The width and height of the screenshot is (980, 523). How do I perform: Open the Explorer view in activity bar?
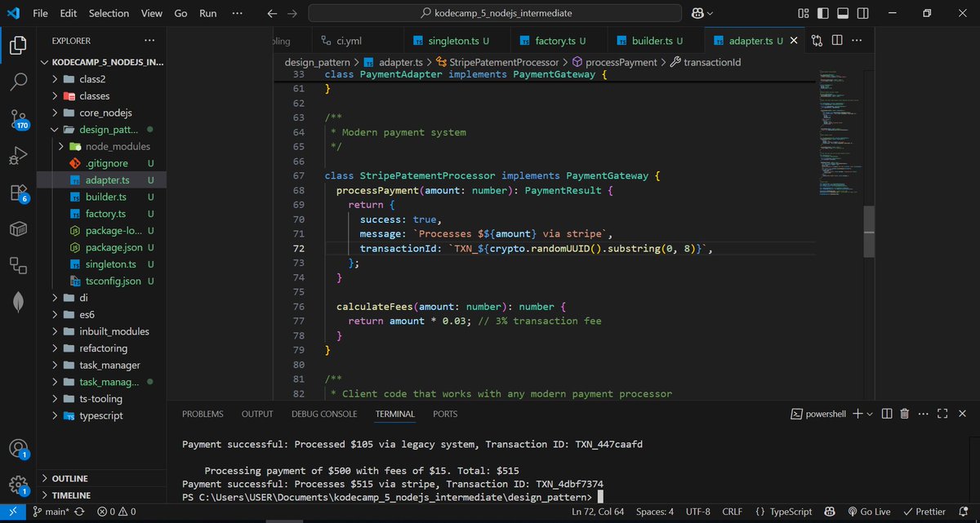tap(18, 46)
